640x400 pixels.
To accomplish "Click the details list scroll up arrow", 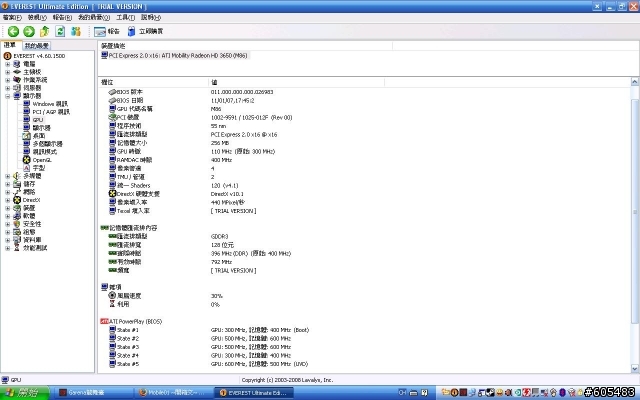I will [635, 82].
